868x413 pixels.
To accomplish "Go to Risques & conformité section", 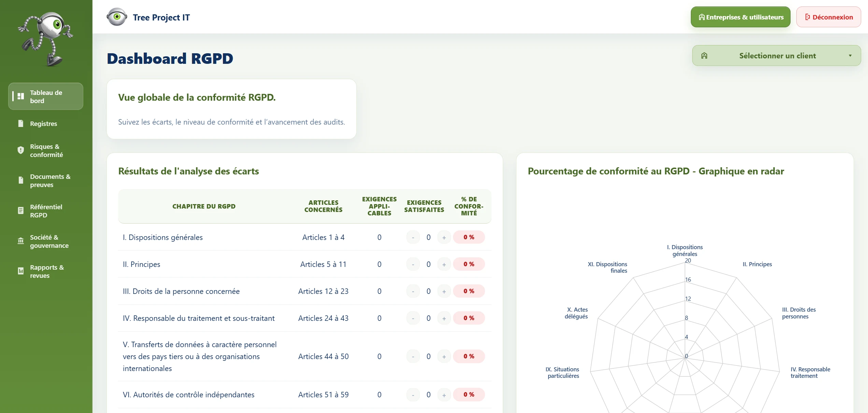I will [x=46, y=151].
